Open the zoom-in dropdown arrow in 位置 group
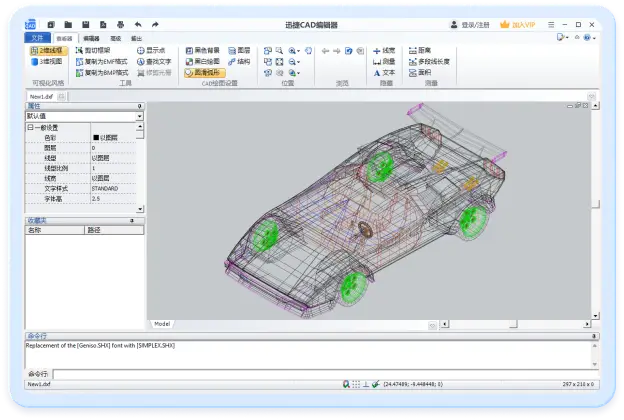The width and height of the screenshot is (624, 420). click(298, 51)
